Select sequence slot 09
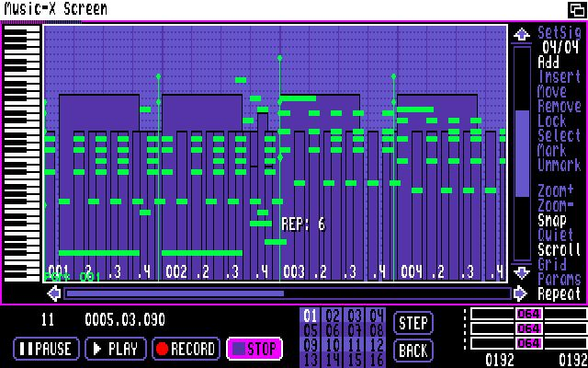 coord(311,345)
